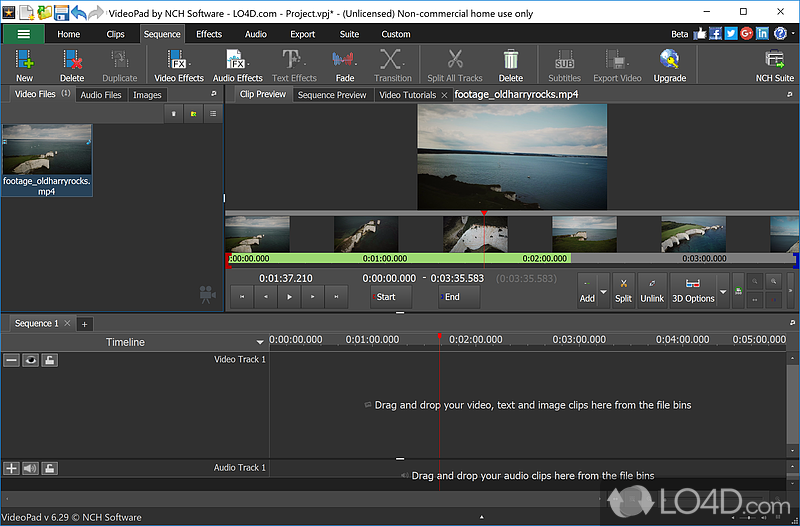Collapse Video Track 1 with minus button
The height and width of the screenshot is (526, 800).
11,360
